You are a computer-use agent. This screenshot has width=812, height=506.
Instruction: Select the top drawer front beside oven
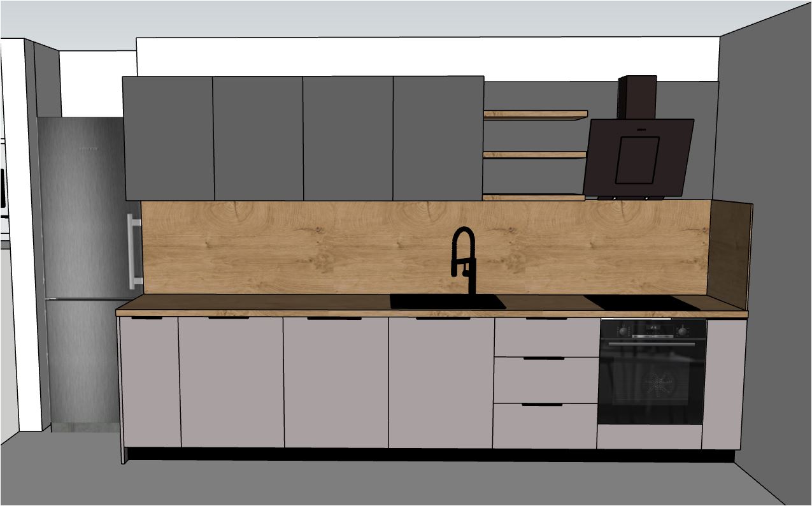coord(546,338)
